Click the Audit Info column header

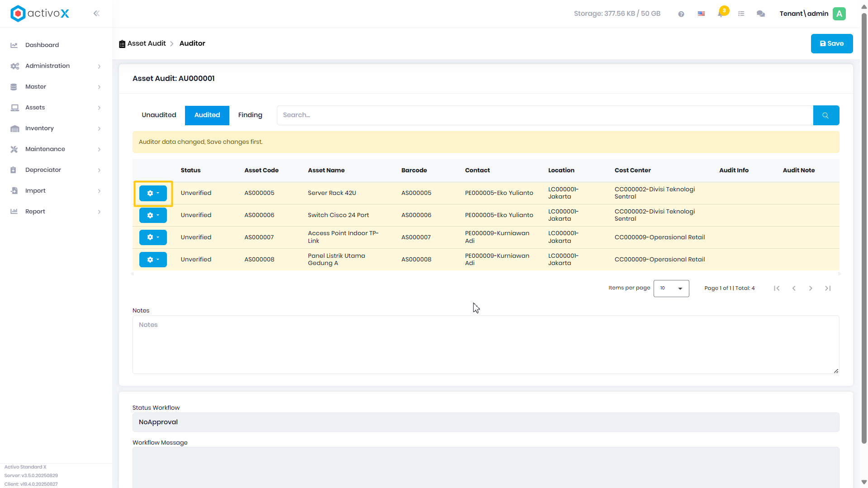click(x=734, y=171)
